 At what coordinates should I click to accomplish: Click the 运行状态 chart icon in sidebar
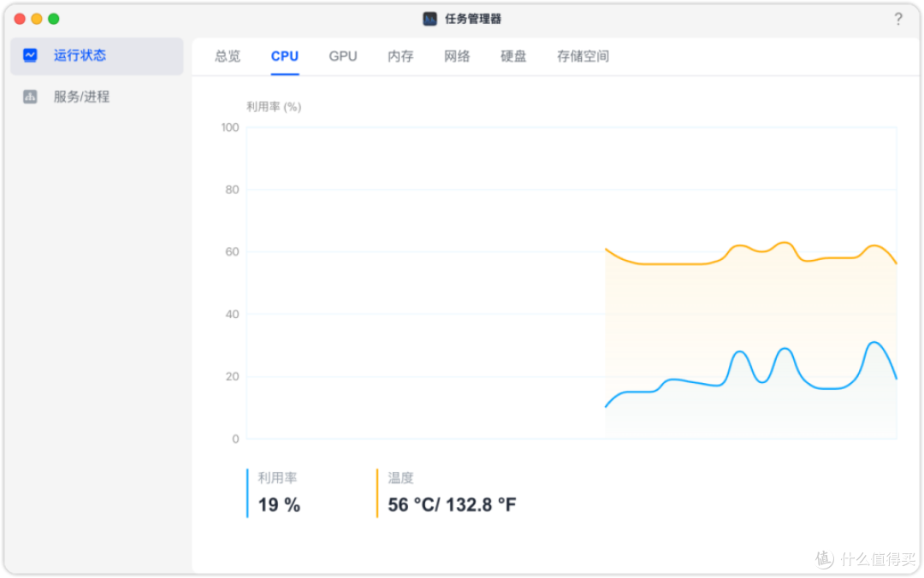point(30,56)
